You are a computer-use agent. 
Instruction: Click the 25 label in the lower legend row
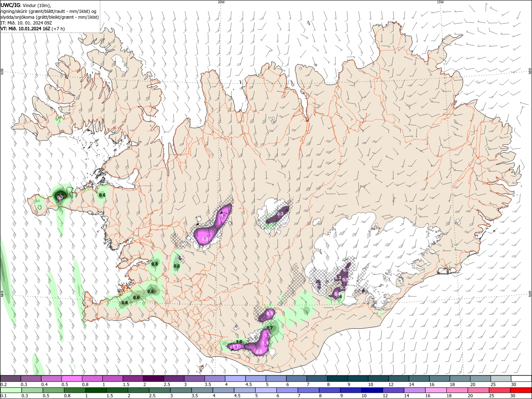coord(492,396)
